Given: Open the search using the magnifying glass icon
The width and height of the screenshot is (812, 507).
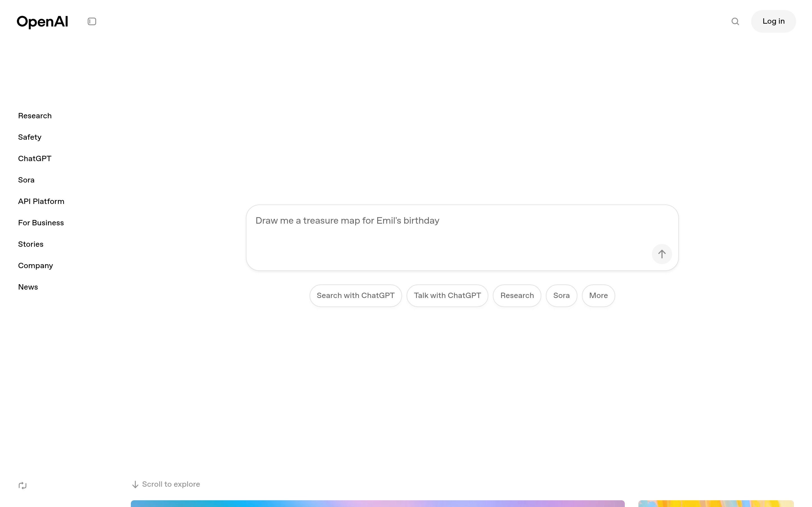Looking at the screenshot, I should point(735,21).
